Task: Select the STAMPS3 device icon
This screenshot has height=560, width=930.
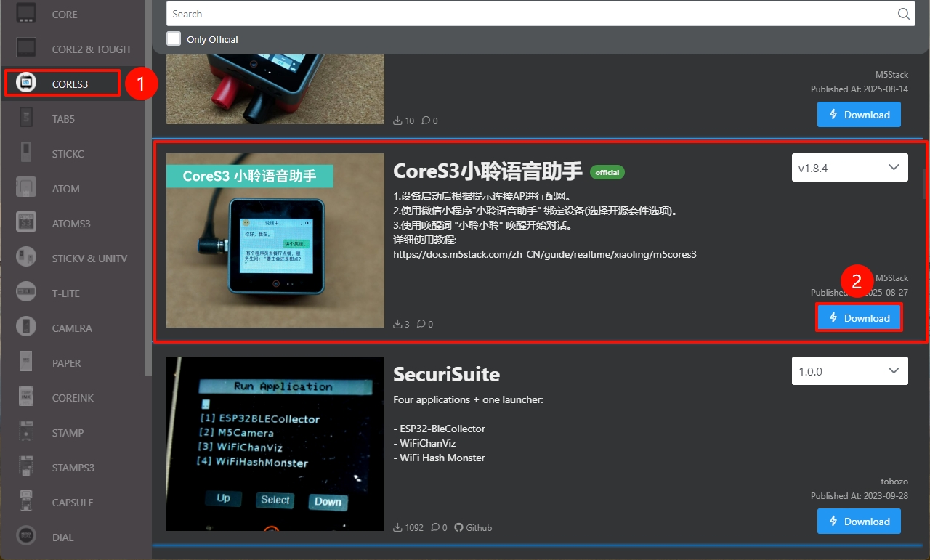Action: click(x=26, y=467)
